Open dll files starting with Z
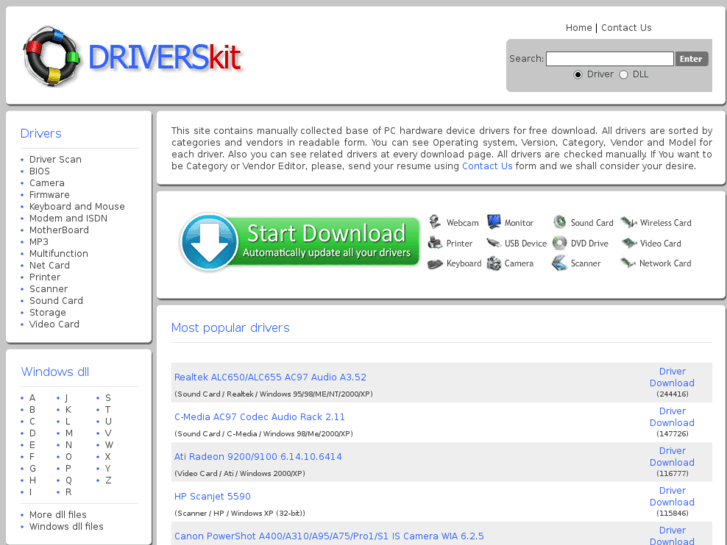Image resolution: width=727 pixels, height=545 pixels. pos(108,481)
